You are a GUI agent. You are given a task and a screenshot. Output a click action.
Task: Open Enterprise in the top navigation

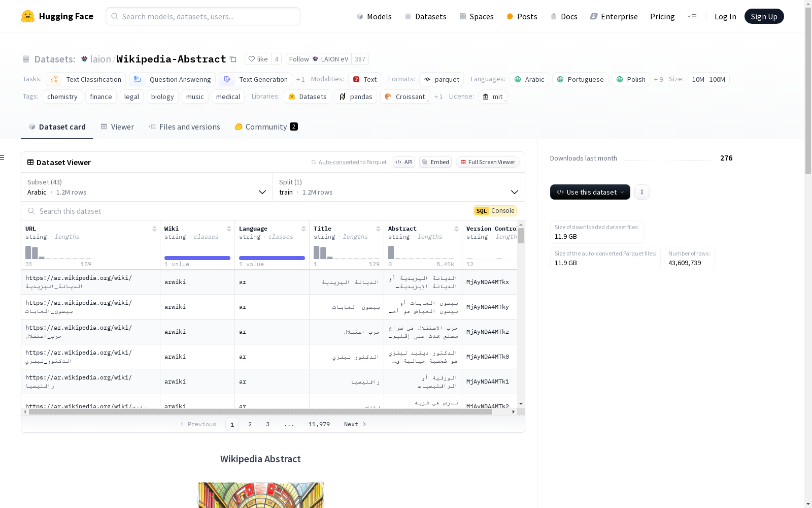pos(614,16)
